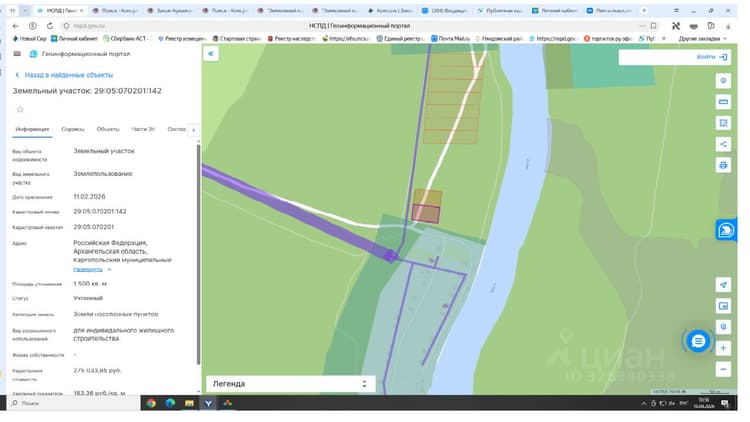Center the map on my location with the arrow icon
This screenshot has width=750, height=422.
coord(723,285)
